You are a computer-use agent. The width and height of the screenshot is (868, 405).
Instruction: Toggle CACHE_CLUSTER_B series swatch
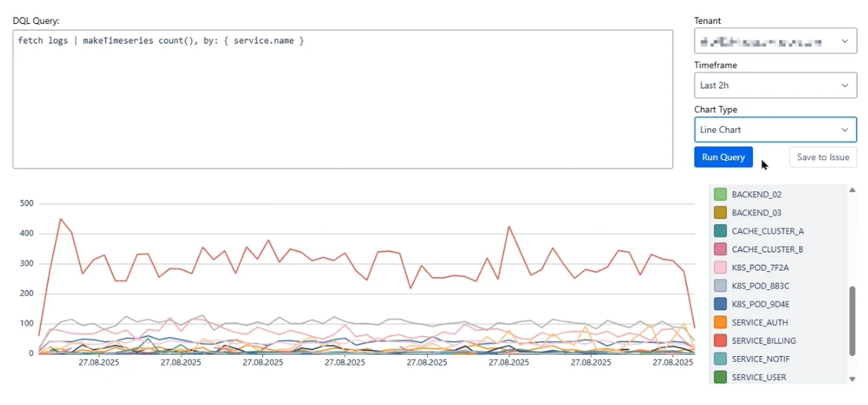pyautogui.click(x=720, y=249)
